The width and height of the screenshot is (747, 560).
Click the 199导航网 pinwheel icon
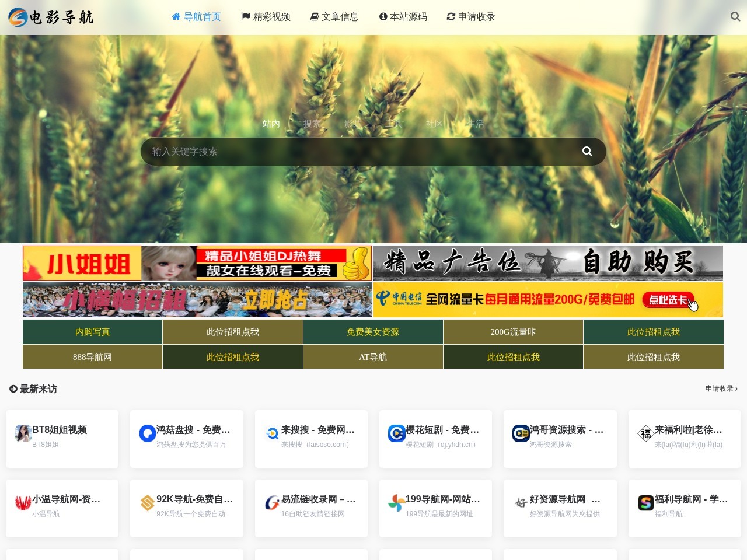(x=397, y=503)
